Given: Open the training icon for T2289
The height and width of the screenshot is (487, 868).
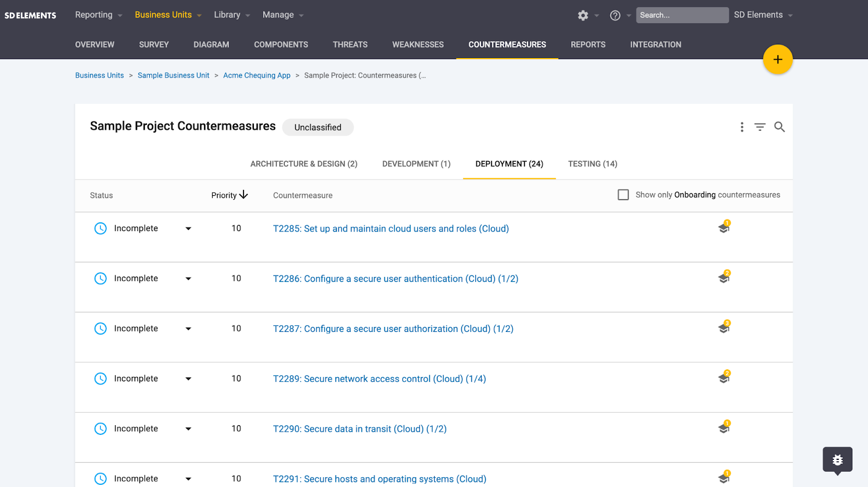Looking at the screenshot, I should 724,377.
